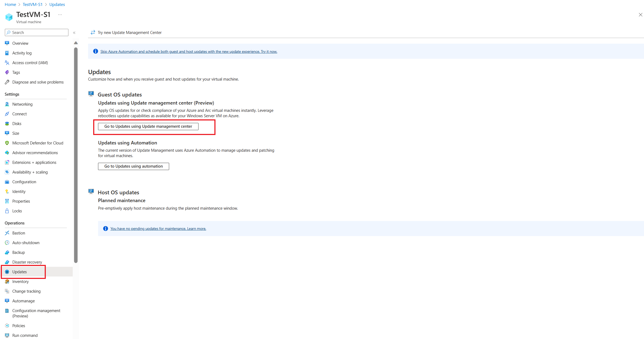The width and height of the screenshot is (644, 339).
Task: Select Overview menu item in sidebar
Action: [x=20, y=43]
